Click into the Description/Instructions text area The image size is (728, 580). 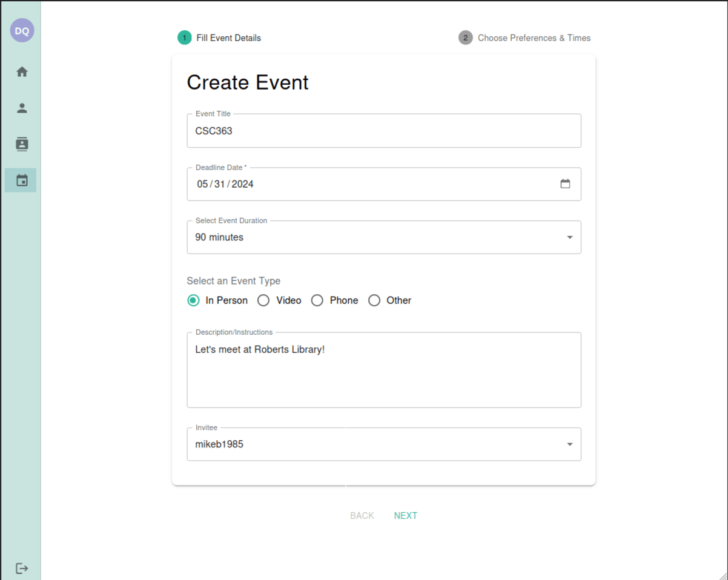[x=384, y=370]
